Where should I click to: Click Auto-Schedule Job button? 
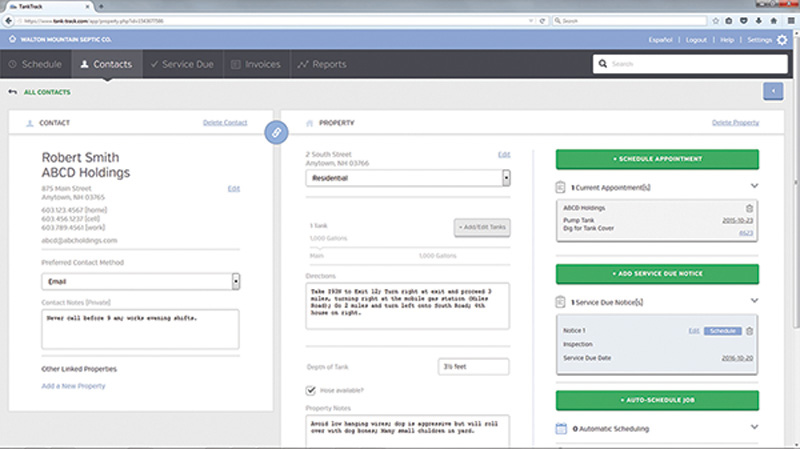tap(657, 401)
